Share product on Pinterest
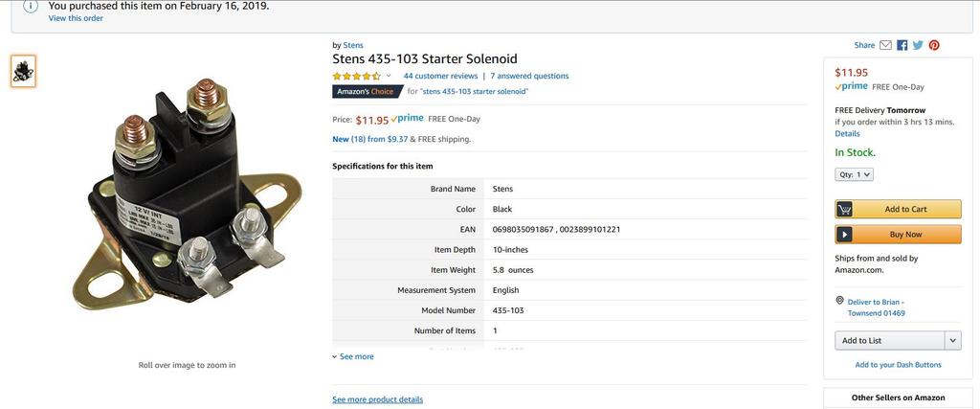Image resolution: width=980 pixels, height=409 pixels. (934, 45)
